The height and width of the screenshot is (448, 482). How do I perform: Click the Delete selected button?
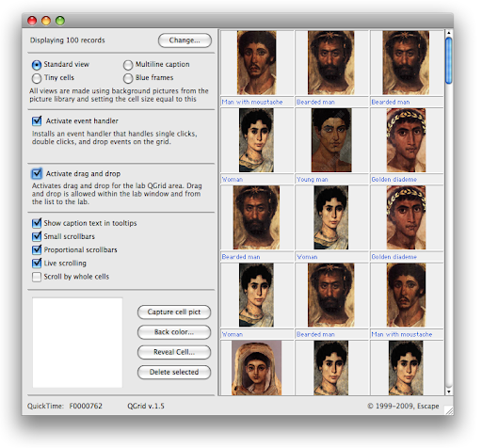coord(174,372)
